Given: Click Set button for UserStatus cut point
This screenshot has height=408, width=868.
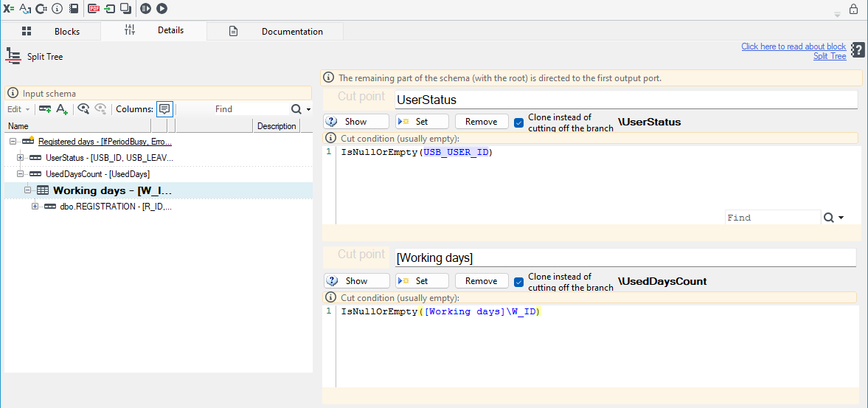Looking at the screenshot, I should [422, 122].
